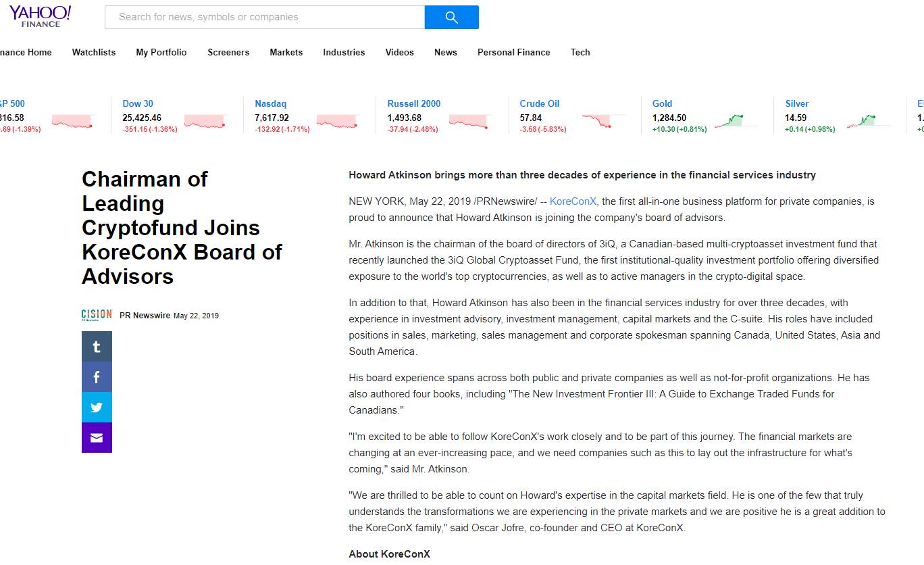Viewport: 924px width, 565px height.
Task: Click the Cision PR Newswire logo
Action: [97, 315]
